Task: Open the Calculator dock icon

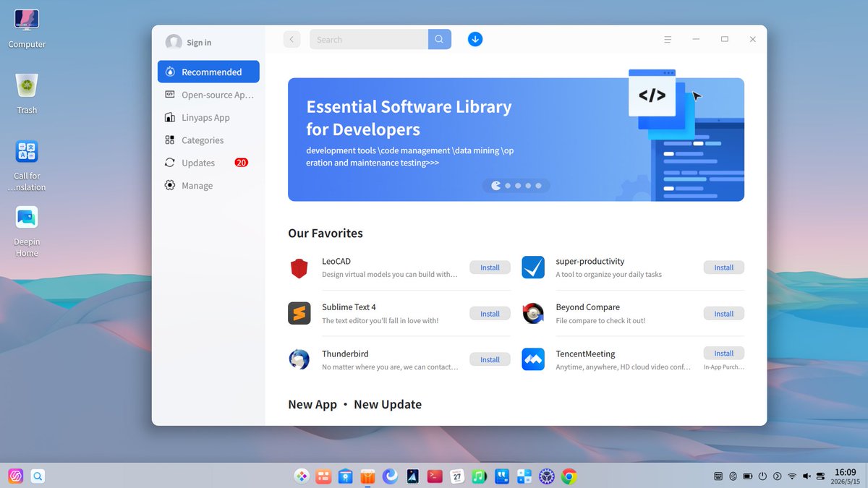Action: [x=524, y=476]
